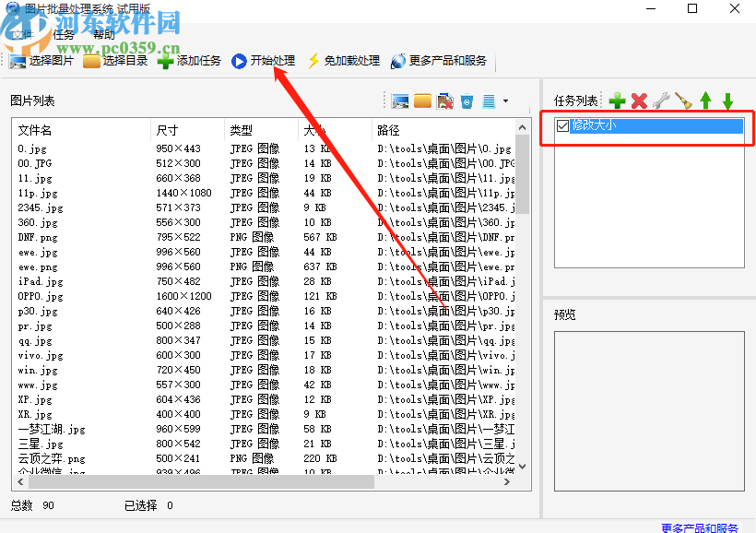
Task: Delete the task using the red X icon
Action: [x=639, y=100]
